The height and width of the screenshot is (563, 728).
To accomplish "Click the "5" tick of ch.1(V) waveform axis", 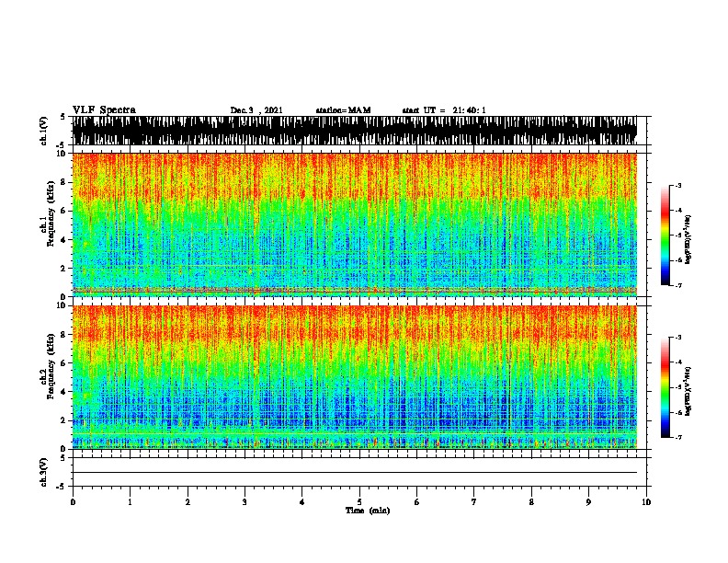I will (63, 117).
